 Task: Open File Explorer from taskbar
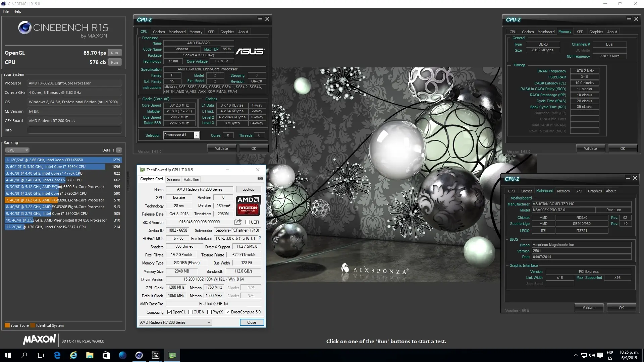tap(90, 355)
